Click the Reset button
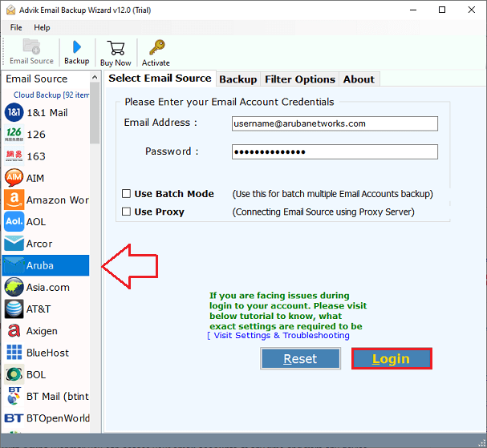 300,359
